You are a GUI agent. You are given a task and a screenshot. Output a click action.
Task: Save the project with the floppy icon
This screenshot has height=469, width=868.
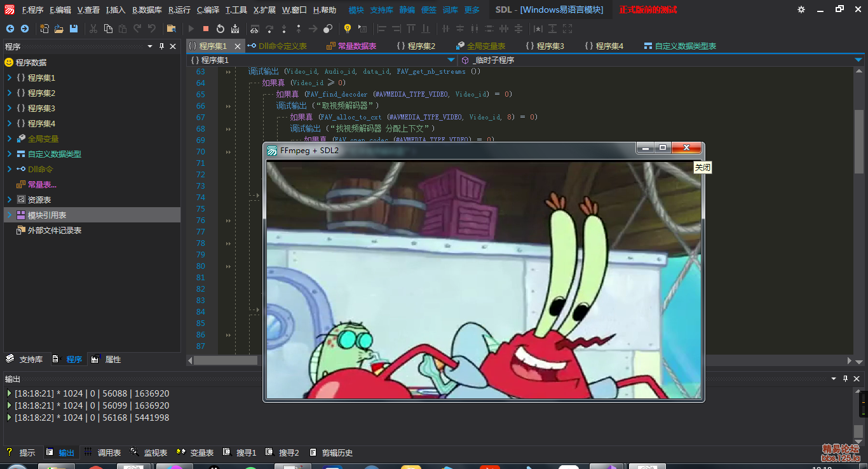click(x=74, y=29)
